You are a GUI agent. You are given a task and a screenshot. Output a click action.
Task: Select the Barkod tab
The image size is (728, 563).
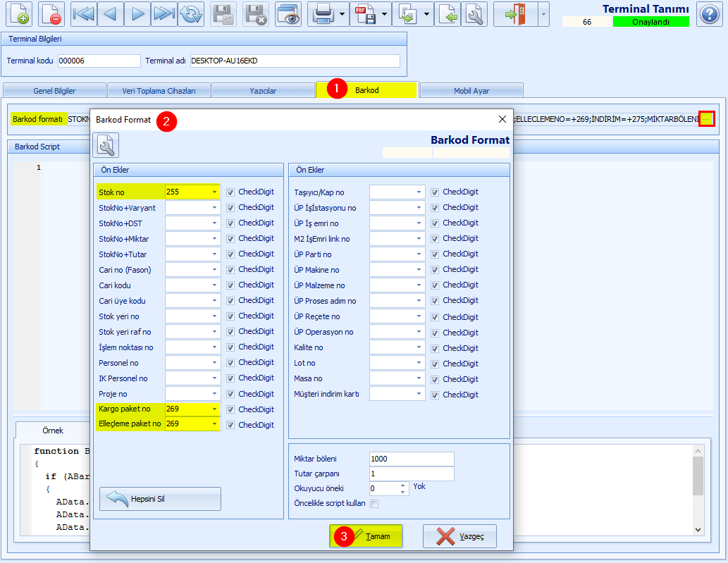366,90
